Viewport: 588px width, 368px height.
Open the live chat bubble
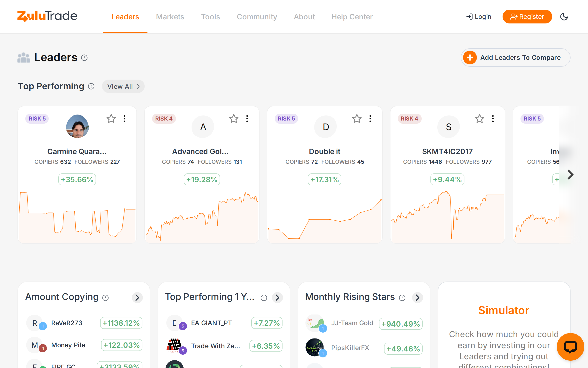(x=570, y=347)
